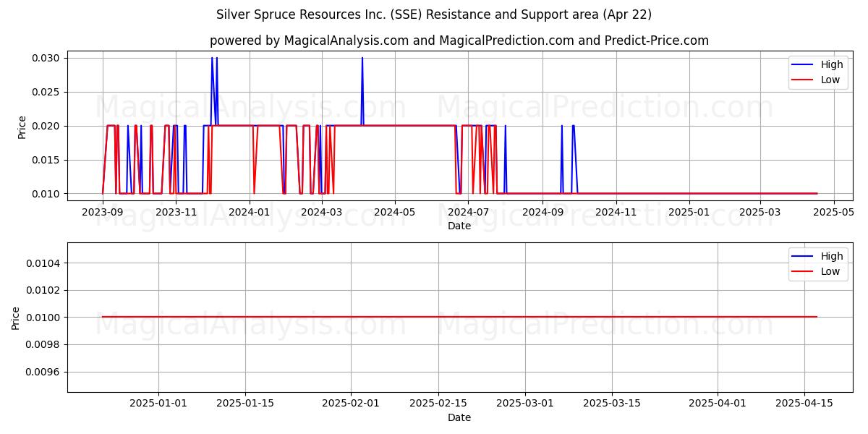
Task: Click the 0.025 price tick label
Action: pyautogui.click(x=47, y=92)
